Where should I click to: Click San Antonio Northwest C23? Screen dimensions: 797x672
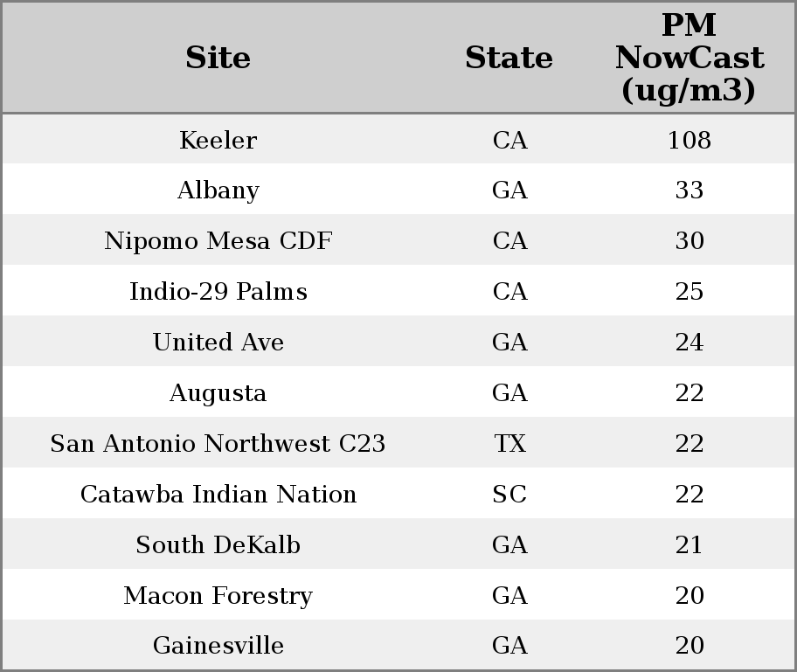pos(218,444)
